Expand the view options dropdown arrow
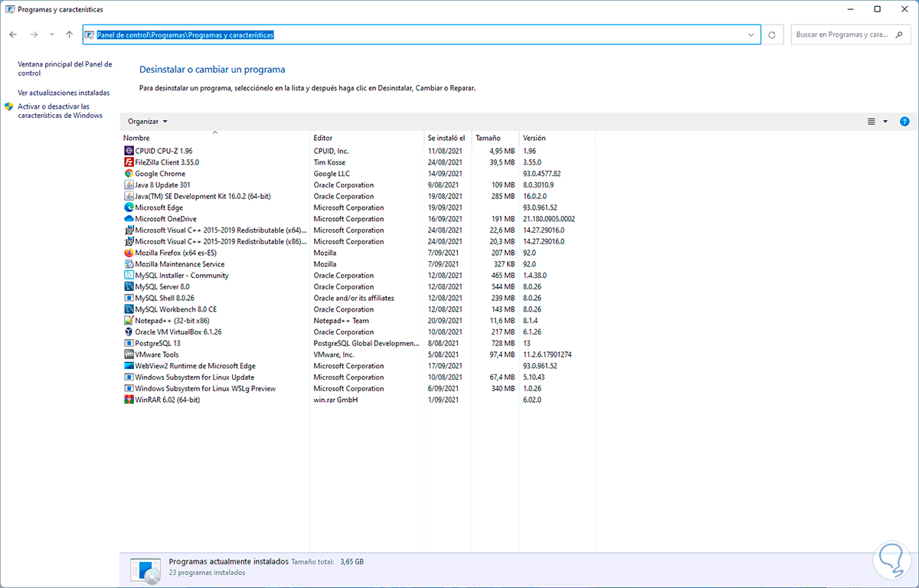The image size is (919, 588). pyautogui.click(x=885, y=121)
